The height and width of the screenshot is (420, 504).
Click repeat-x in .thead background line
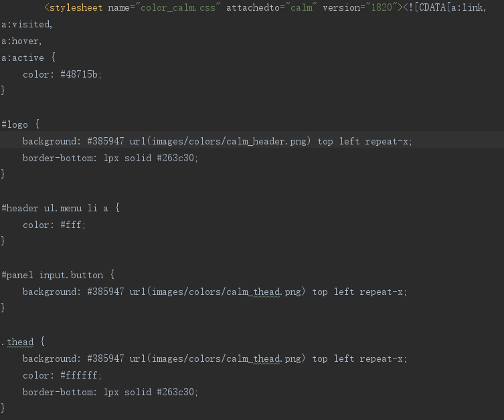pos(382,358)
